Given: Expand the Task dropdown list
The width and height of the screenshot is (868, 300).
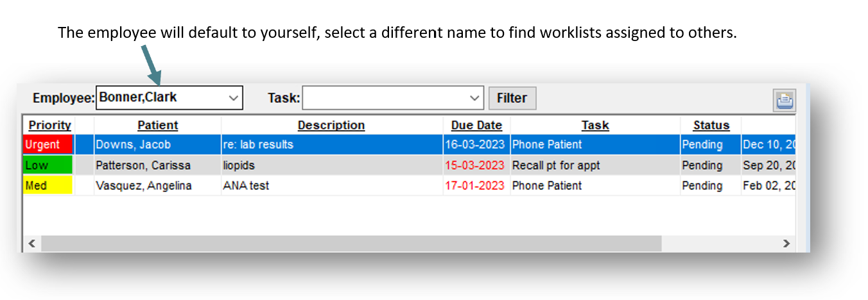Looking at the screenshot, I should pyautogui.click(x=474, y=98).
